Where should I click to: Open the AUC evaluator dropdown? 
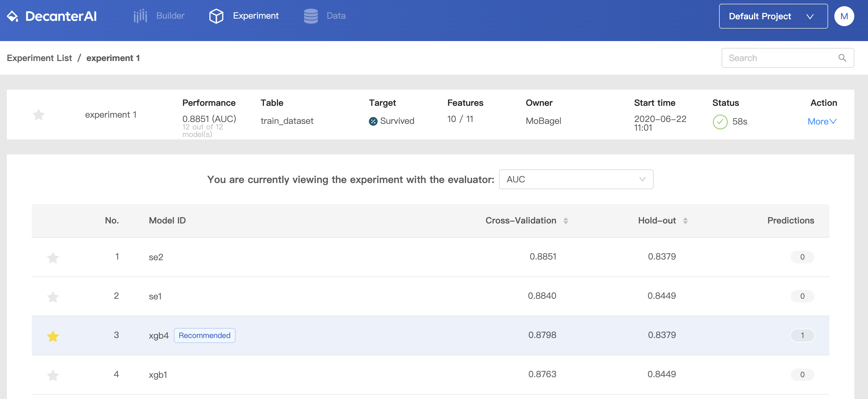[576, 179]
